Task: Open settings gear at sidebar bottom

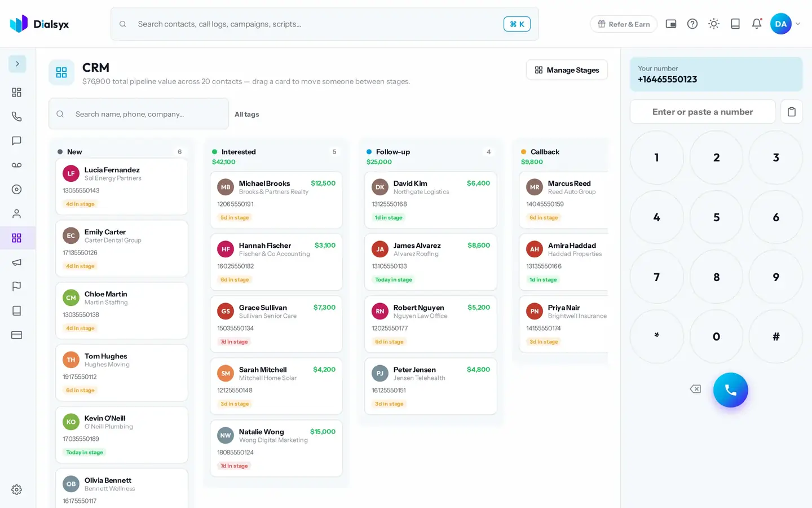Action: [17, 489]
